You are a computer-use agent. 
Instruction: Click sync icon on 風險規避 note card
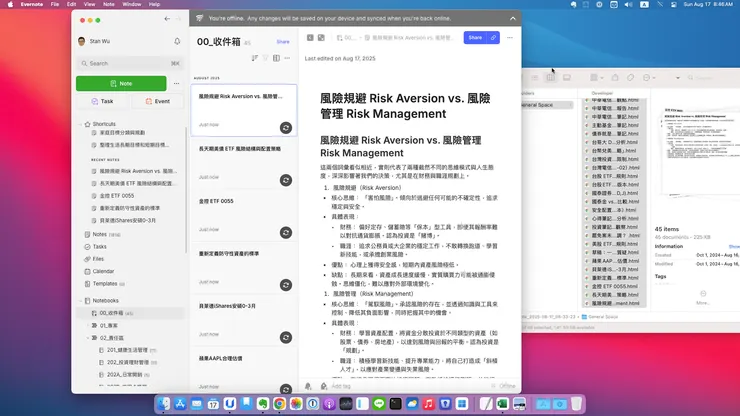(286, 128)
